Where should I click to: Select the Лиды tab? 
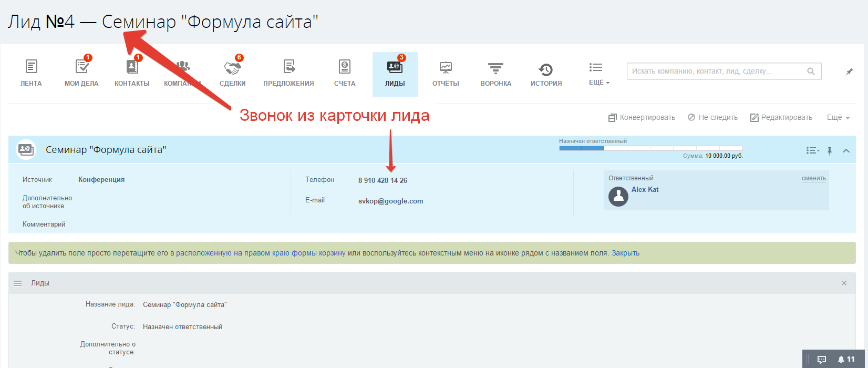(395, 74)
